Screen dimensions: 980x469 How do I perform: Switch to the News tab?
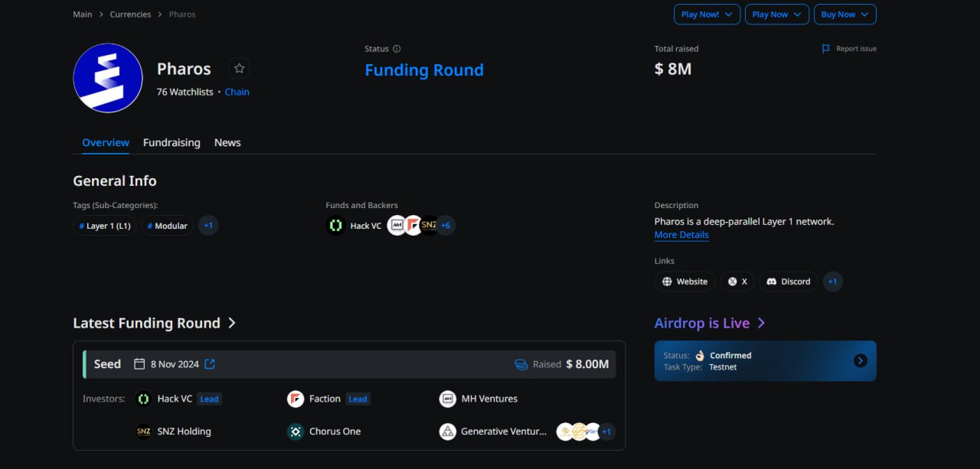[227, 142]
